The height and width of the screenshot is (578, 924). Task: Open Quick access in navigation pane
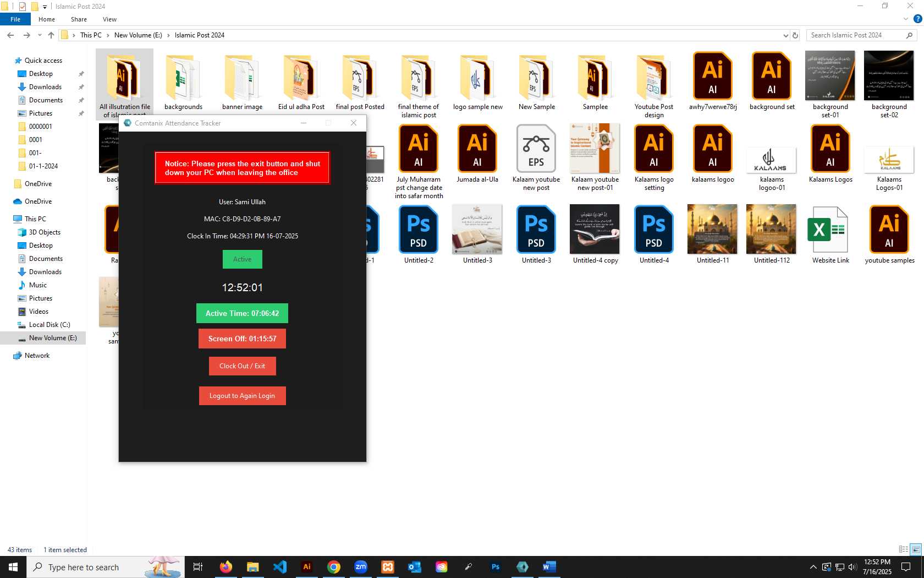tap(43, 61)
